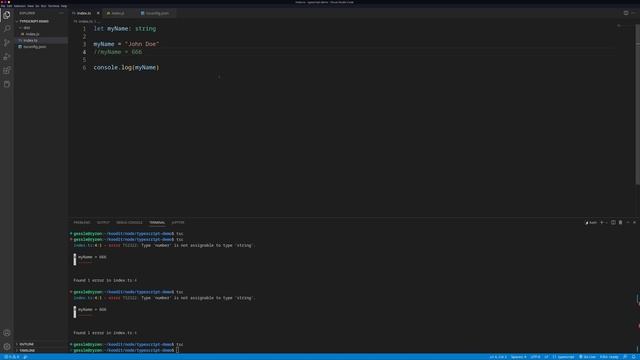The height and width of the screenshot is (360, 640).
Task: Close the bottom panel
Action: (x=634, y=222)
